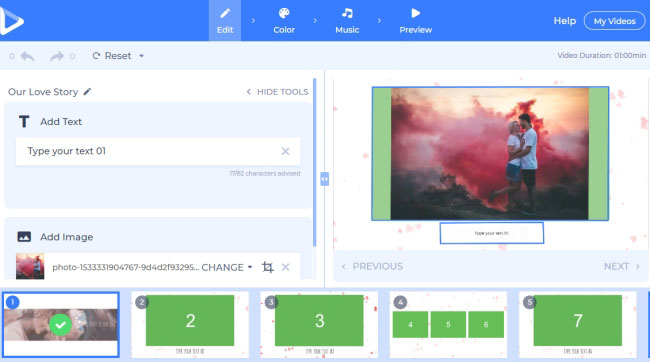Collapse panel with HIDE TOOLS
650x362 pixels.
tap(277, 92)
